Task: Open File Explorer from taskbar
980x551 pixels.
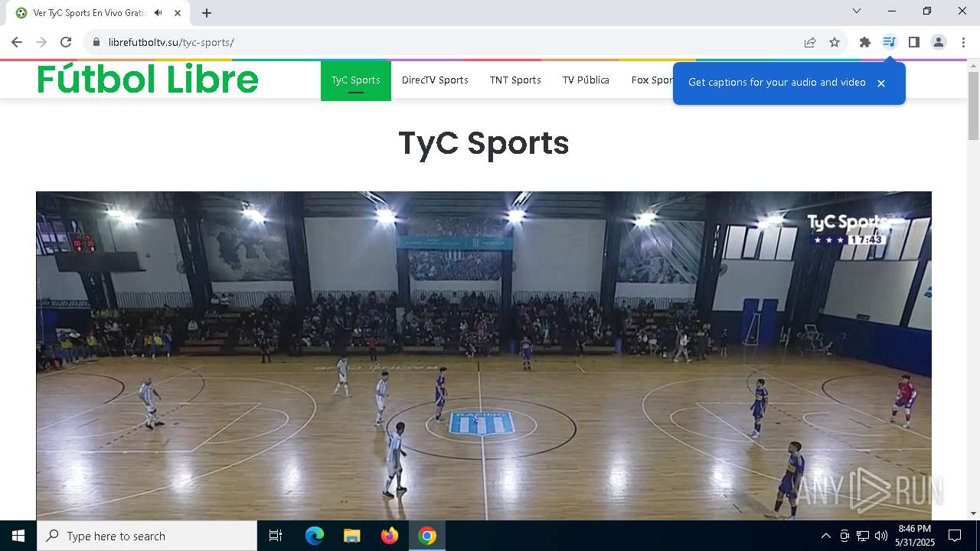Action: (x=352, y=536)
